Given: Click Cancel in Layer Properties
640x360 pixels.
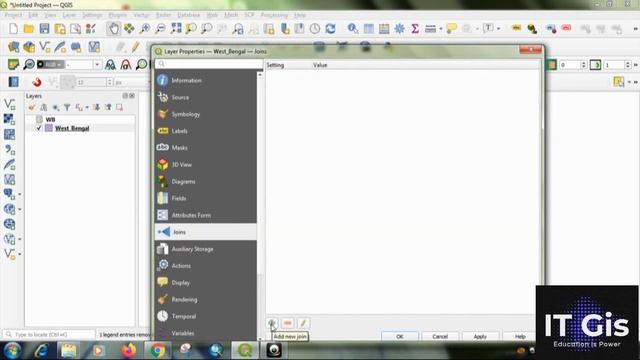Looking at the screenshot, I should point(440,336).
